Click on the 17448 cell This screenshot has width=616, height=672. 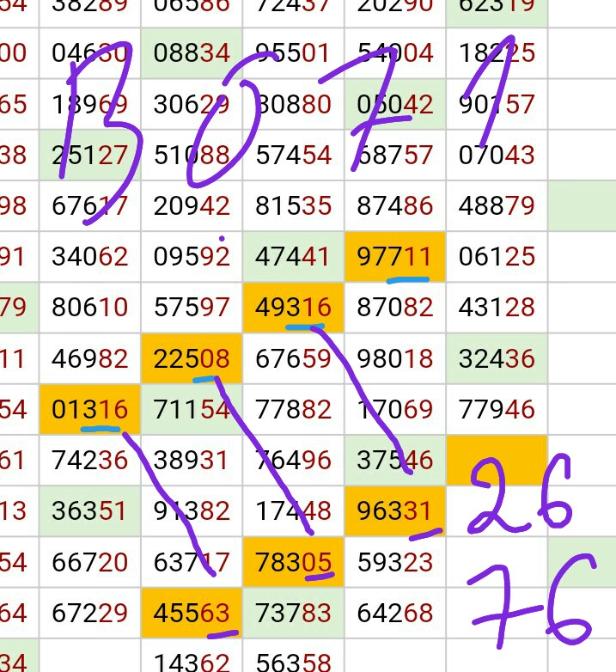tap(294, 510)
